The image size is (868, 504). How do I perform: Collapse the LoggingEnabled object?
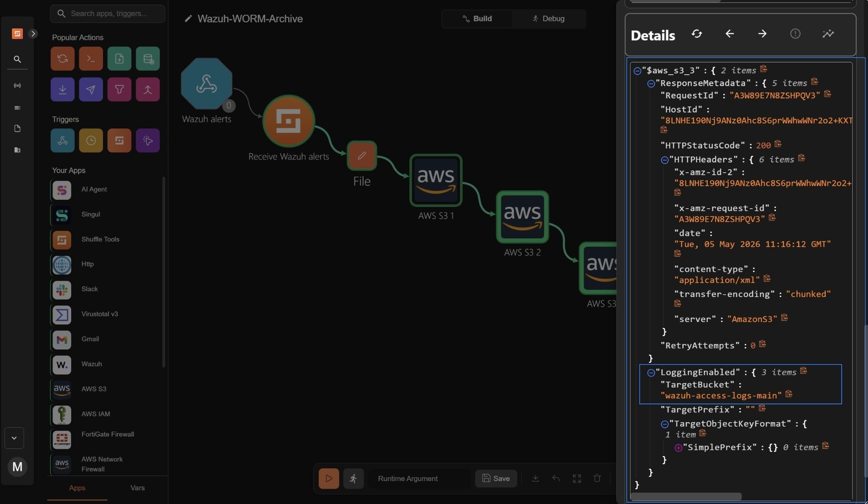[x=651, y=373]
